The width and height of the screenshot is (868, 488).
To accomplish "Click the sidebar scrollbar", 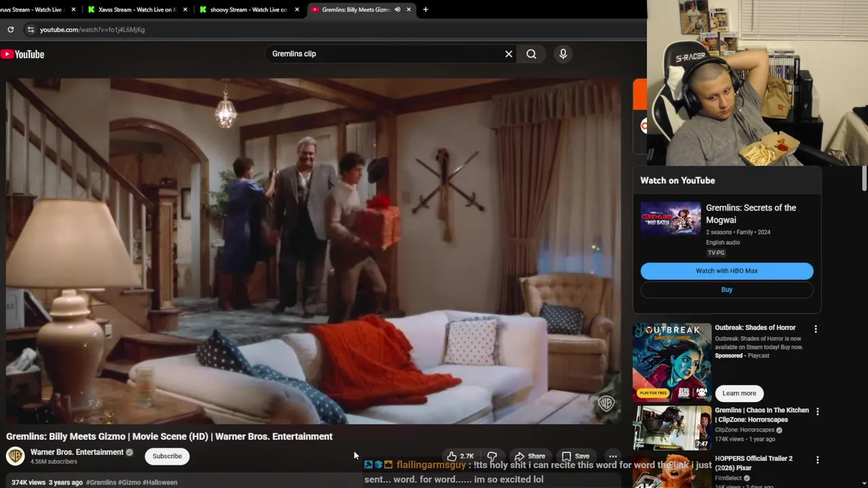I will tap(864, 178).
